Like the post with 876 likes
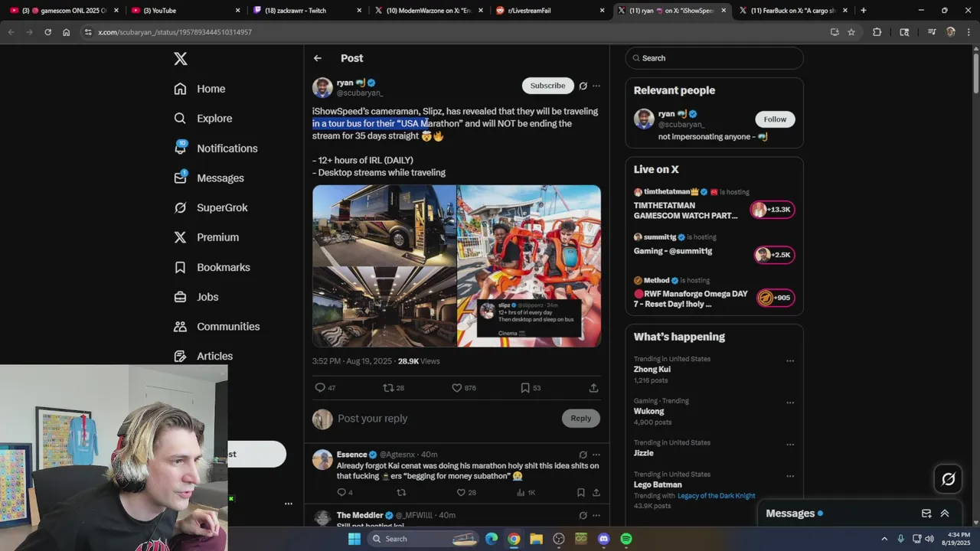The width and height of the screenshot is (980, 551). click(x=457, y=388)
